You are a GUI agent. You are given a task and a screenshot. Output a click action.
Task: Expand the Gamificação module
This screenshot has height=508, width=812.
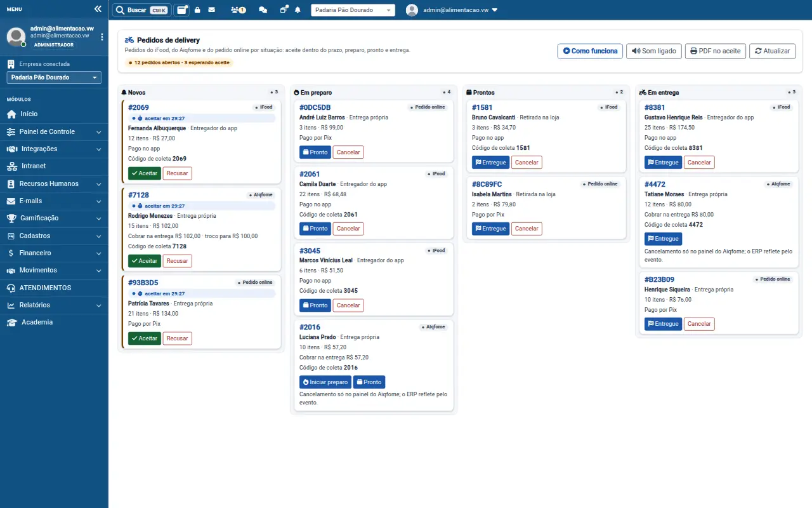(x=54, y=218)
